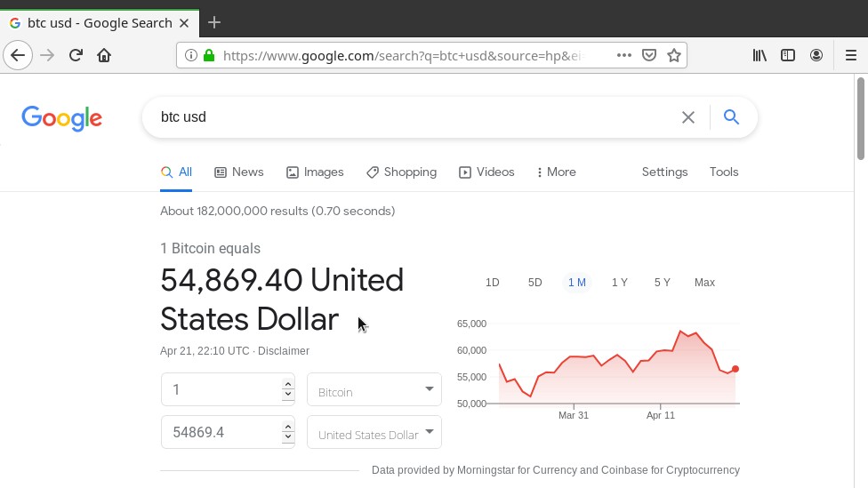Expand the More search categories menu
Screen dimensions: 868x488
coord(557,172)
